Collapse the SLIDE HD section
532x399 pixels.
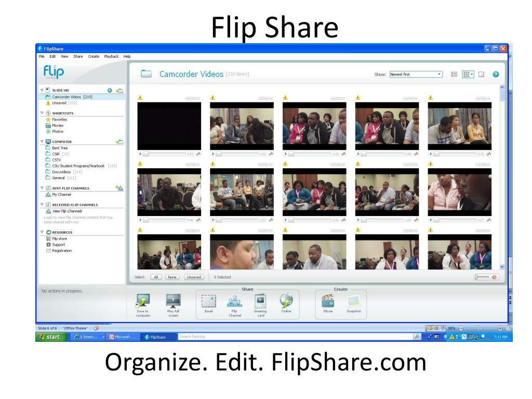[x=42, y=90]
